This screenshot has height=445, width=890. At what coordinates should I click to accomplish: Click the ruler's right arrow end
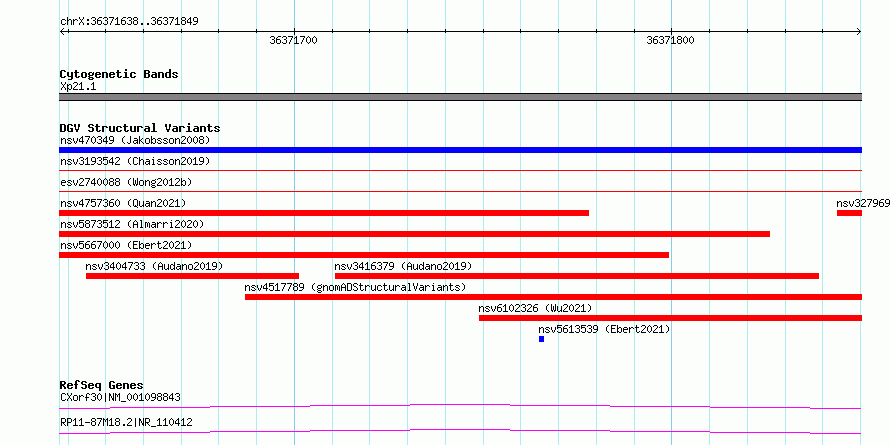(x=858, y=32)
